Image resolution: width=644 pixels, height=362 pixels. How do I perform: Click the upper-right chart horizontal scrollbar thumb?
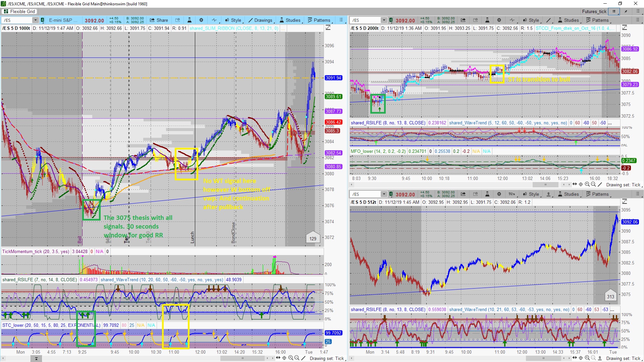(x=545, y=185)
